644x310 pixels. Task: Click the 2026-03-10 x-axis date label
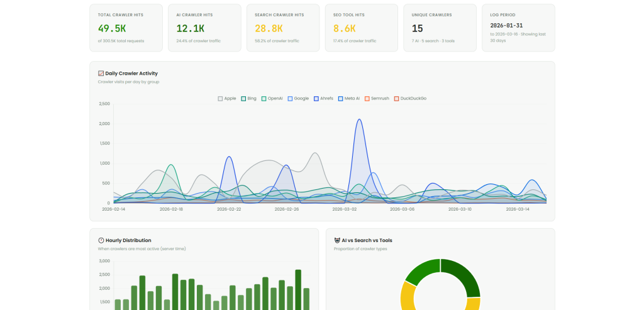pyautogui.click(x=460, y=209)
